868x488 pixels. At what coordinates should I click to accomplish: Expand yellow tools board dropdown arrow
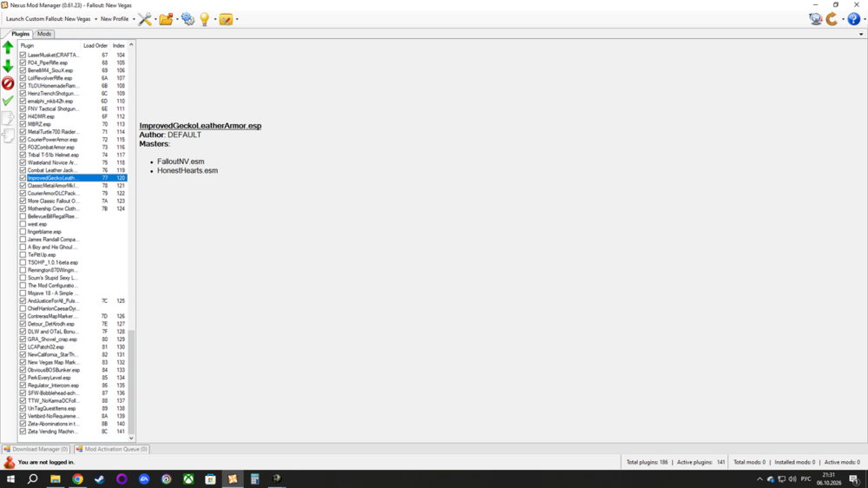coord(237,19)
